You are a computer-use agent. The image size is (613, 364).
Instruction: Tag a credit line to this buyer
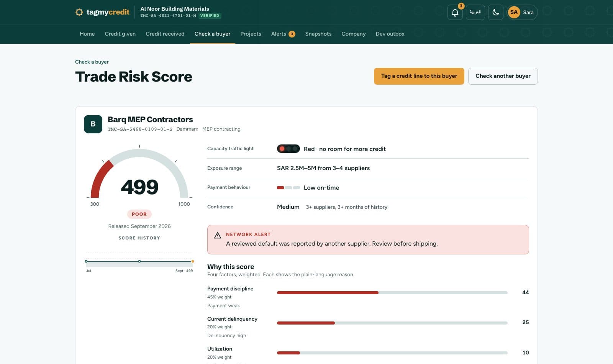(419, 76)
